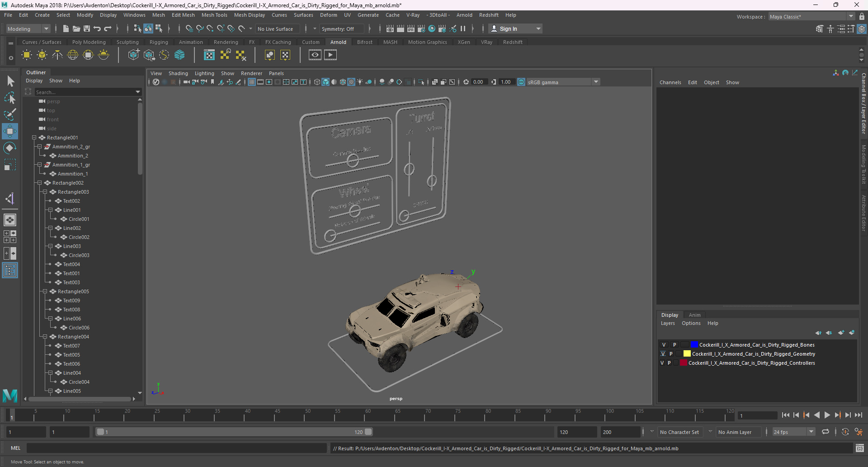868x467 pixels.
Task: Toggle visibility V of Geometry layer
Action: click(x=663, y=354)
